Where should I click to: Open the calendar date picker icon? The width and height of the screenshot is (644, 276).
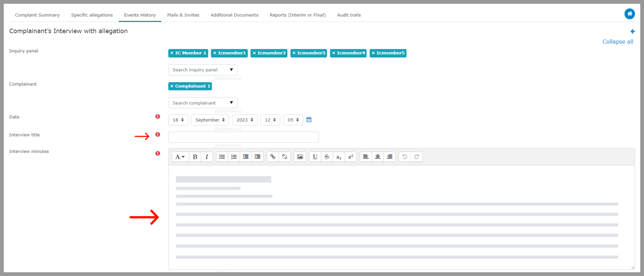[309, 120]
